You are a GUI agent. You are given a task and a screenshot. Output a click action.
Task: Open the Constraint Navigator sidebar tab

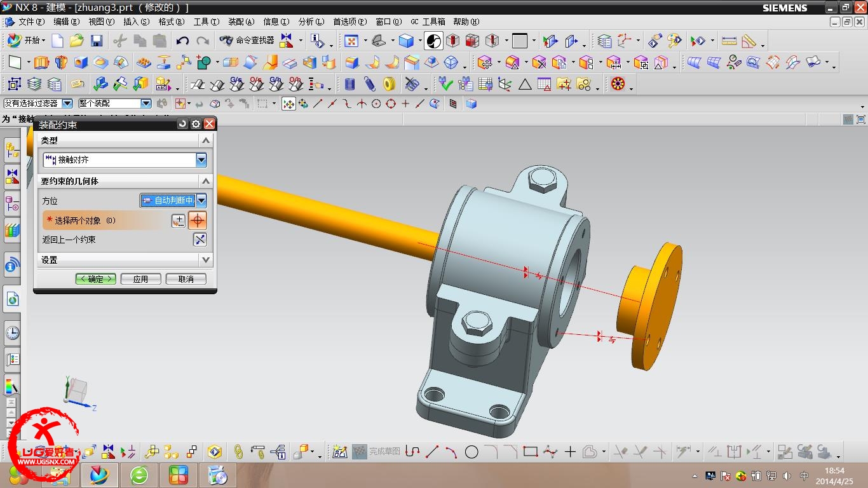[x=12, y=177]
